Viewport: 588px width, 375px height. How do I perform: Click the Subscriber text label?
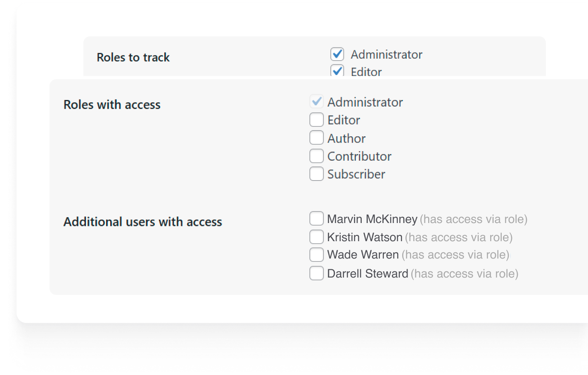(x=356, y=174)
